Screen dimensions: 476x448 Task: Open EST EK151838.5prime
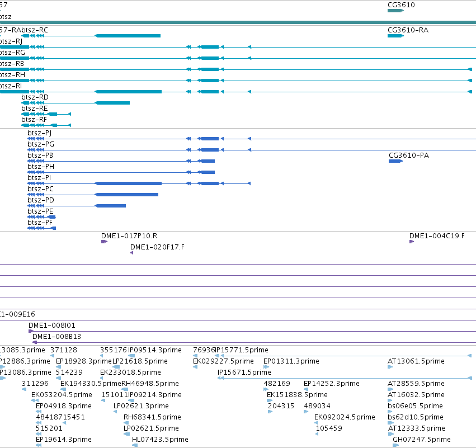[x=297, y=395]
